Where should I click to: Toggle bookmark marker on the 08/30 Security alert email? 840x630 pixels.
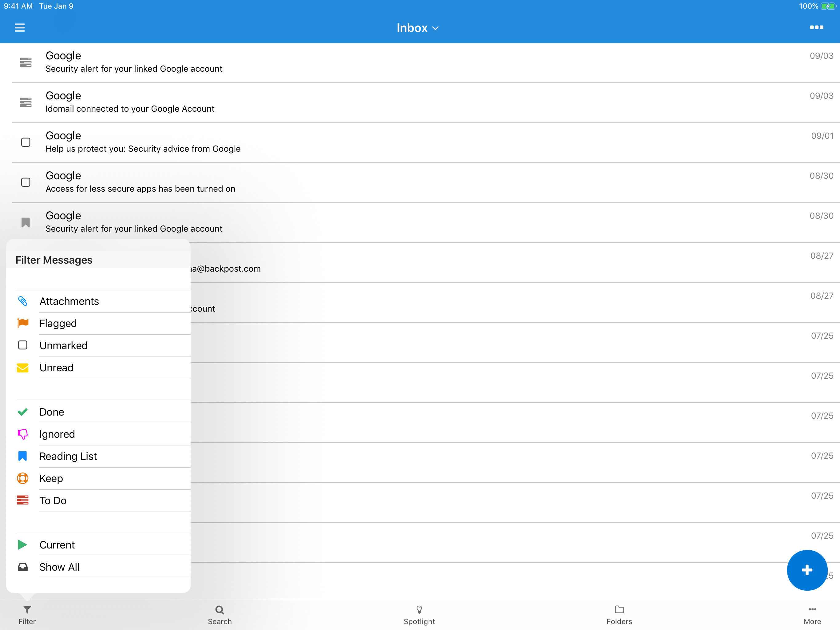[x=26, y=222]
